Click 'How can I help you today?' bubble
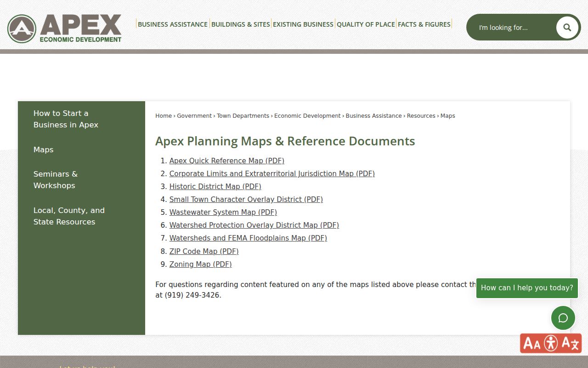Image resolution: width=588 pixels, height=368 pixels. (x=527, y=287)
